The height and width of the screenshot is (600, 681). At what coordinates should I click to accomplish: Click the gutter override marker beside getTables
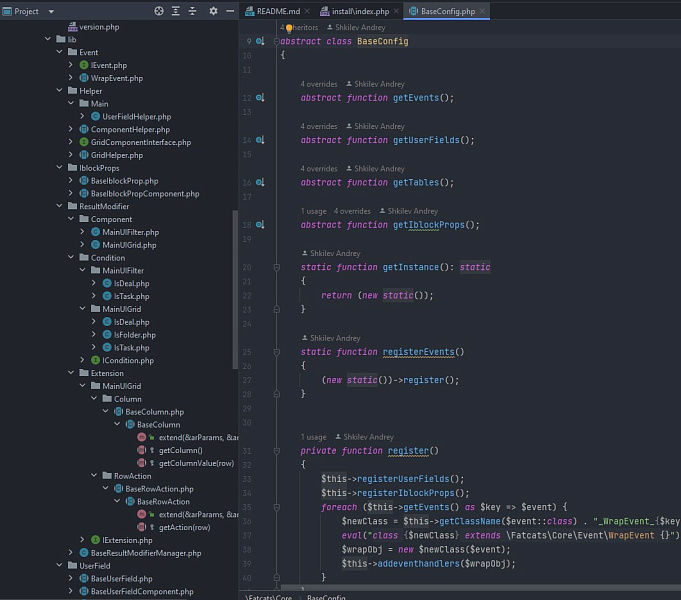pyautogui.click(x=260, y=183)
